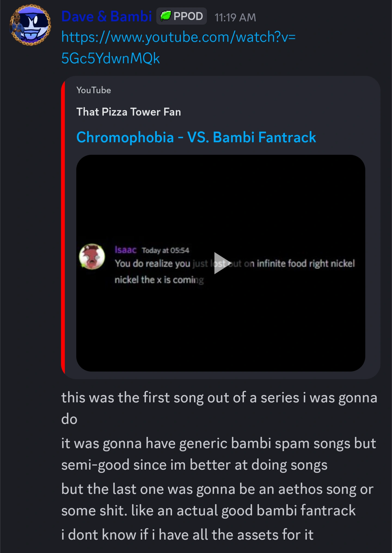Tap the 'infinite food right nickel' thumbnail text
Viewport: 392px width, 553px height.
coord(305,263)
